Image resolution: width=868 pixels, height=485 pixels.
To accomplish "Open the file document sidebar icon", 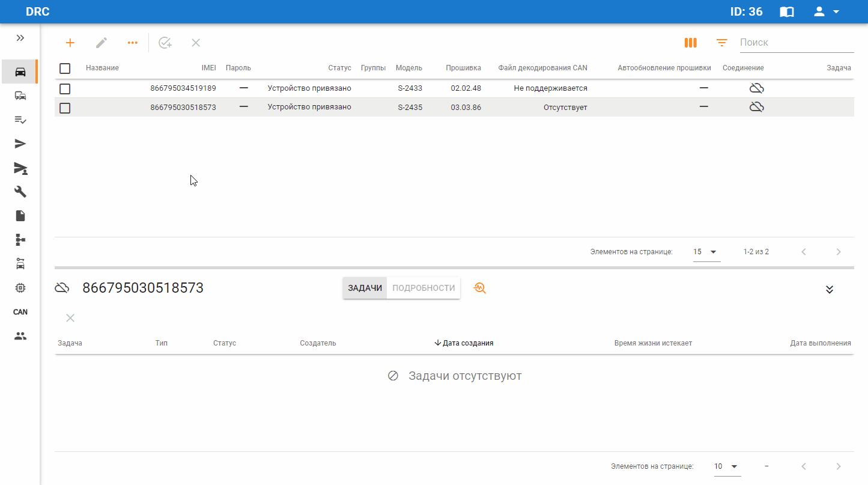I will coord(20,216).
